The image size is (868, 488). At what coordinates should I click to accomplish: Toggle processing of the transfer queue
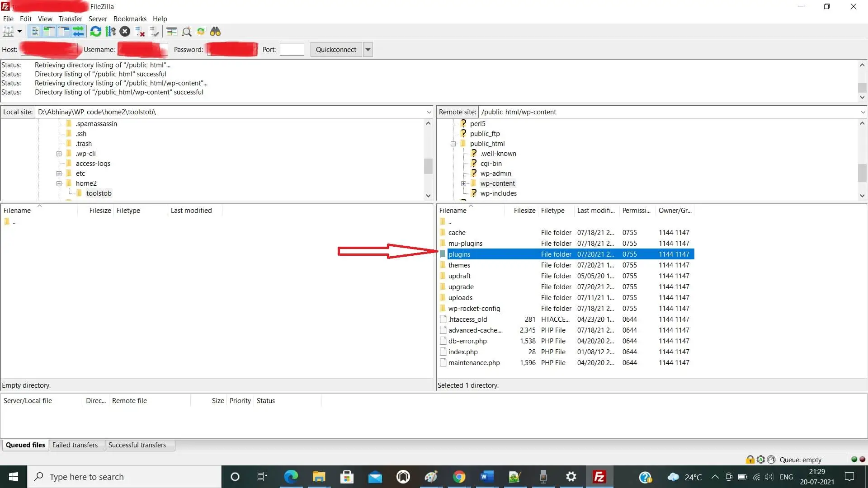coord(110,32)
